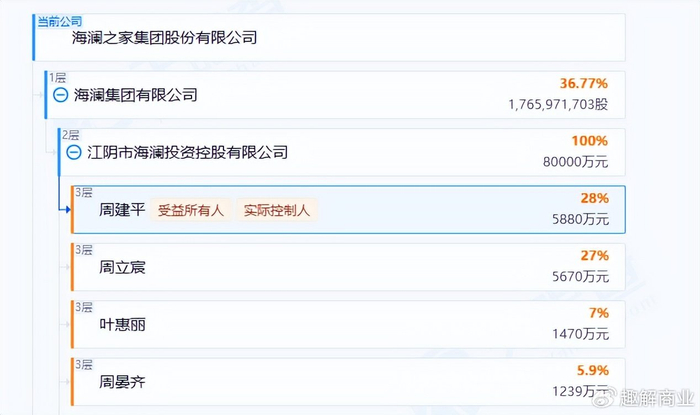
Task: Click the arrow pointer beside 周建平
Action: [65, 210]
